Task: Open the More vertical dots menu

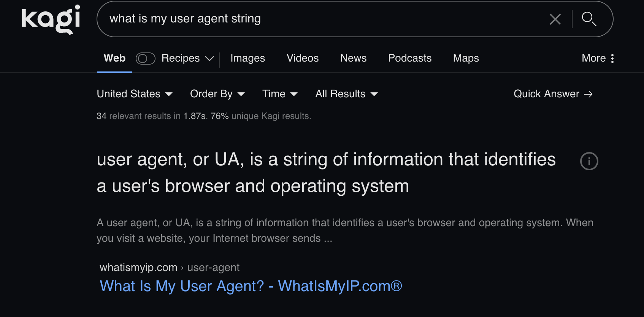Action: click(x=612, y=58)
